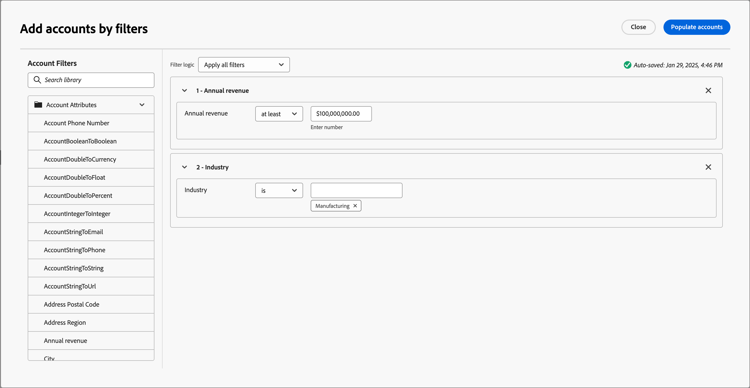The width and height of the screenshot is (750, 388).
Task: Remove the Manufacturing tag
Action: [x=355, y=206]
